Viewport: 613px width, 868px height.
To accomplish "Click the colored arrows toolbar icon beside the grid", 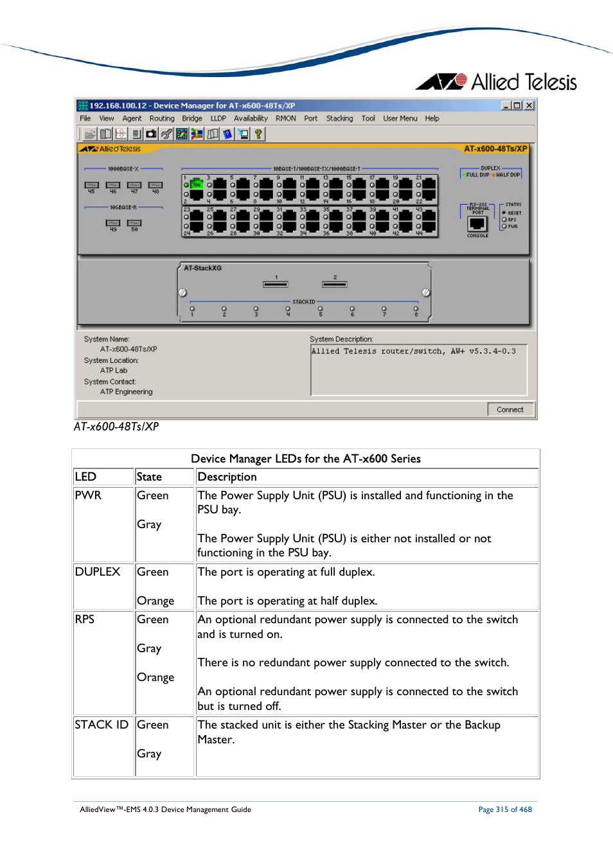I will 197,134.
